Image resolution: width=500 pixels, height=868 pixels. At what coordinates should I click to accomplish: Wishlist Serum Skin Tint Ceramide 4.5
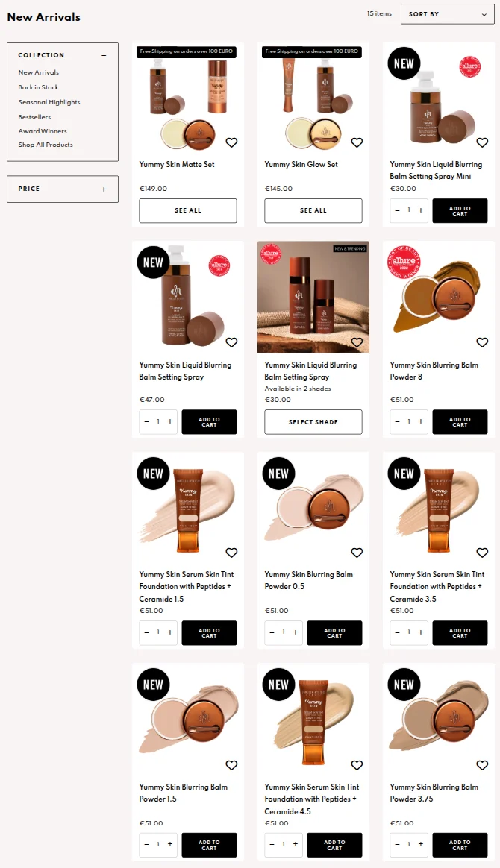pyautogui.click(x=357, y=765)
